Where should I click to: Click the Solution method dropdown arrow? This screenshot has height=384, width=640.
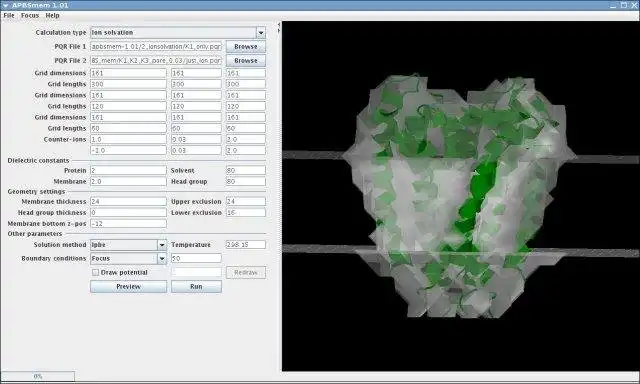(162, 245)
